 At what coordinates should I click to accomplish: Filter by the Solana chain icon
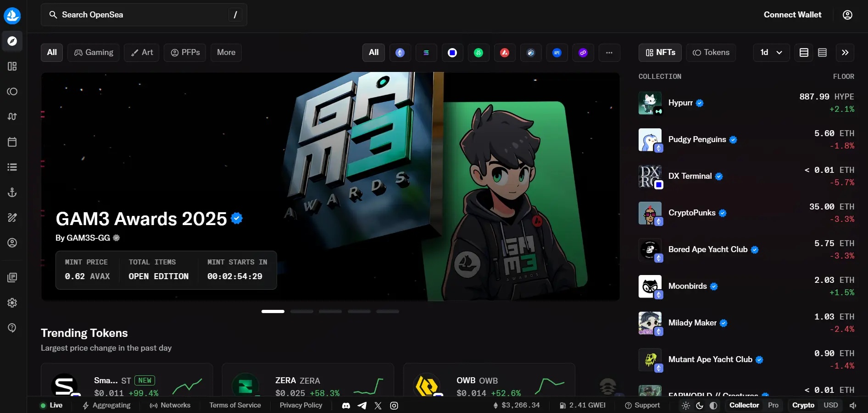[426, 53]
